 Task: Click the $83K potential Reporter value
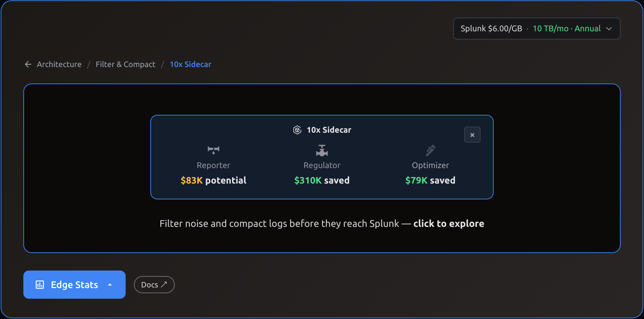pyautogui.click(x=213, y=180)
